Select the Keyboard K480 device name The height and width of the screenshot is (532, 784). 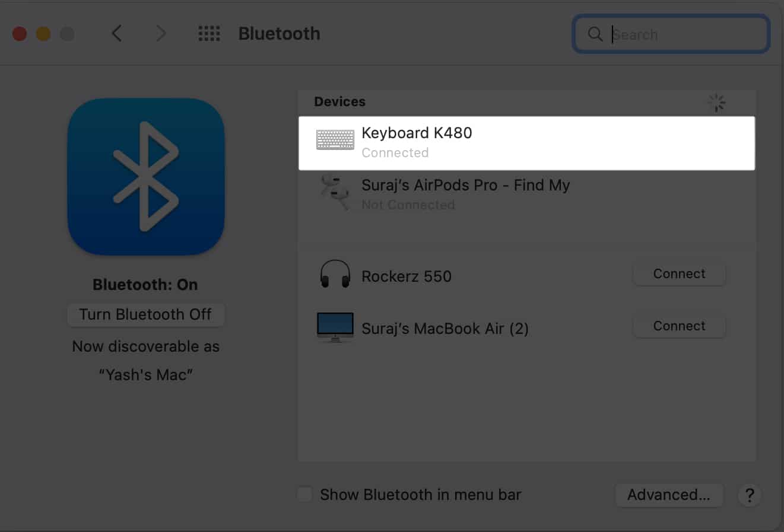point(417,133)
